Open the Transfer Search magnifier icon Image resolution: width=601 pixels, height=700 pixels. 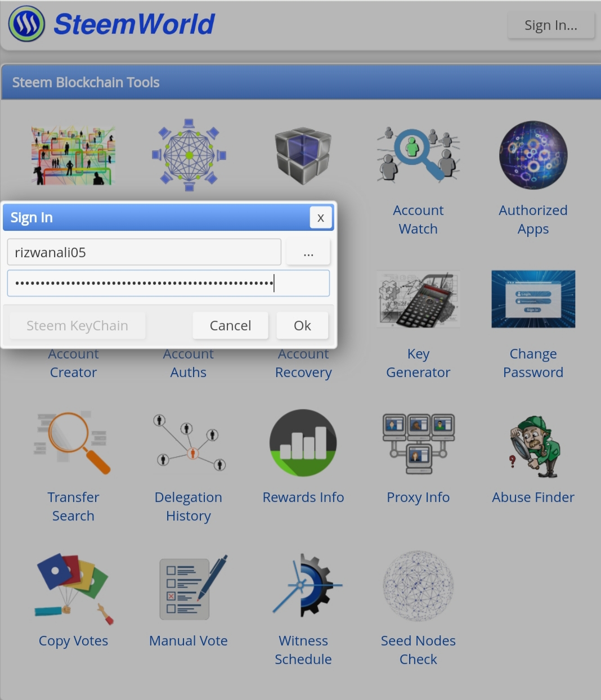click(x=73, y=443)
